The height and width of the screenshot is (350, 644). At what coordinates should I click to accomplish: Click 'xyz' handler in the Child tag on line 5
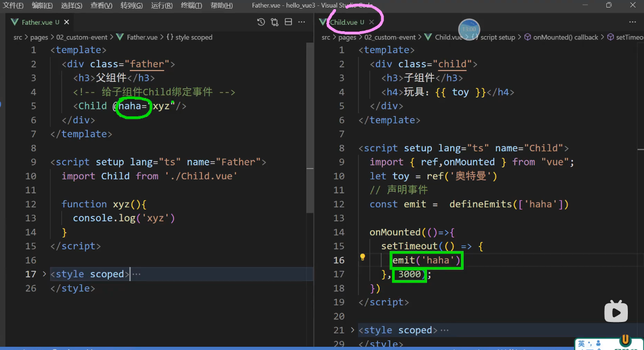(161, 106)
